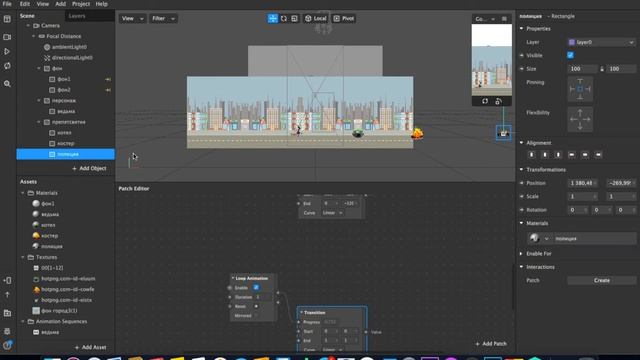Open the Project menu
Image resolution: width=640 pixels, height=360 pixels.
[81, 4]
